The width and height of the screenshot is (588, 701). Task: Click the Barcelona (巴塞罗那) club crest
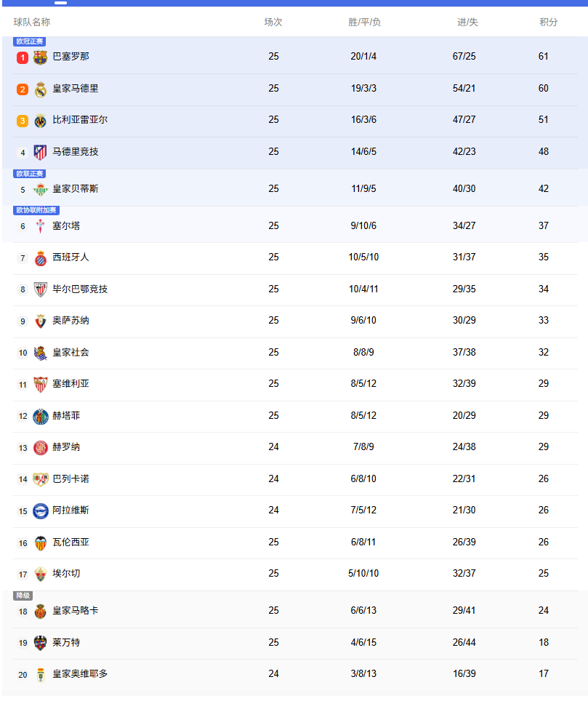point(41,57)
